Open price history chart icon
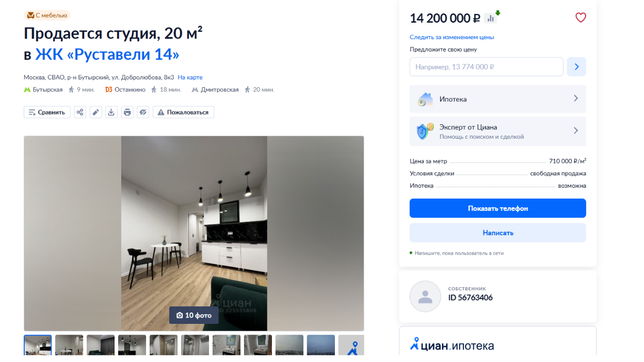The width and height of the screenshot is (644, 362). pos(490,18)
